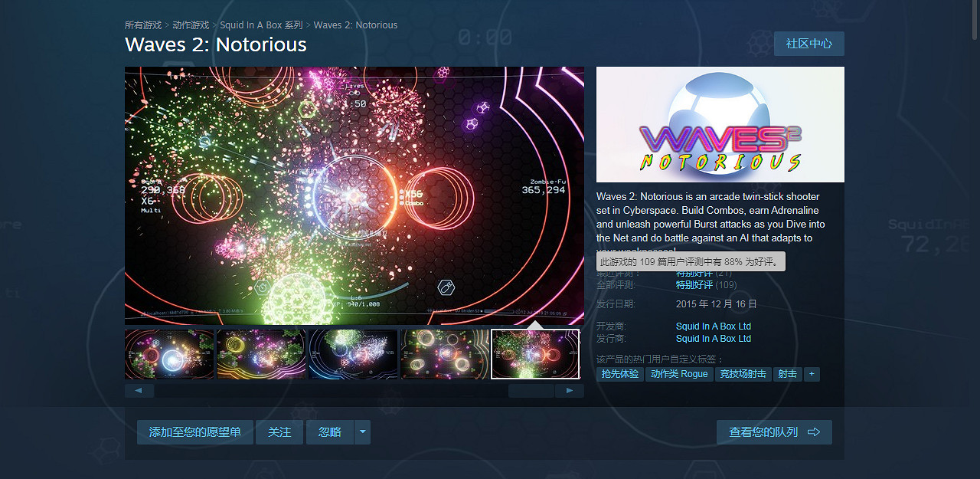Open Squid In A Box 系列 breadcrumb

tap(261, 25)
